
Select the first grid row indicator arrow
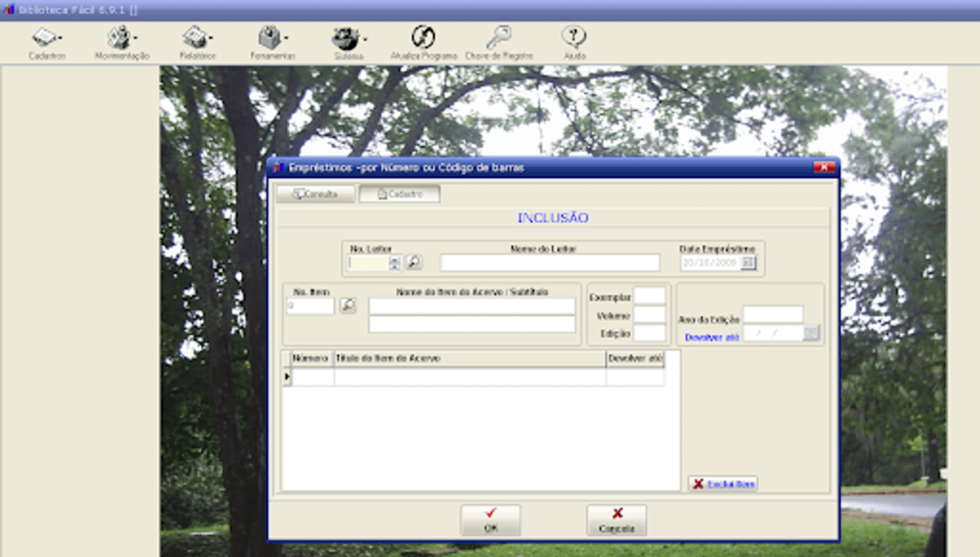(287, 377)
